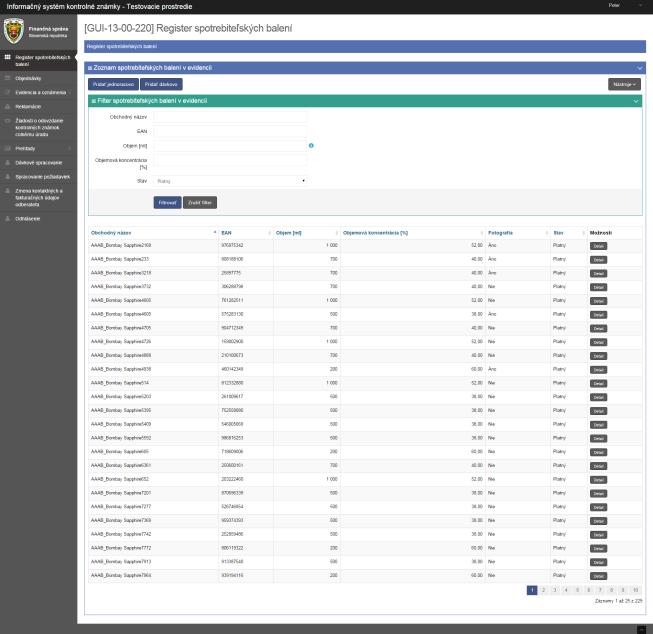Click the page heading GUI-13-00-220

pos(188,28)
